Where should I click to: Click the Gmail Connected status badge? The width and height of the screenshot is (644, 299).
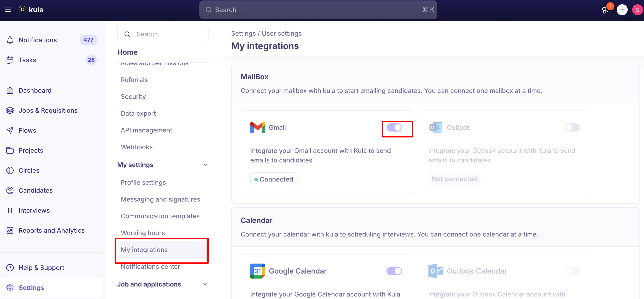pyautogui.click(x=274, y=179)
